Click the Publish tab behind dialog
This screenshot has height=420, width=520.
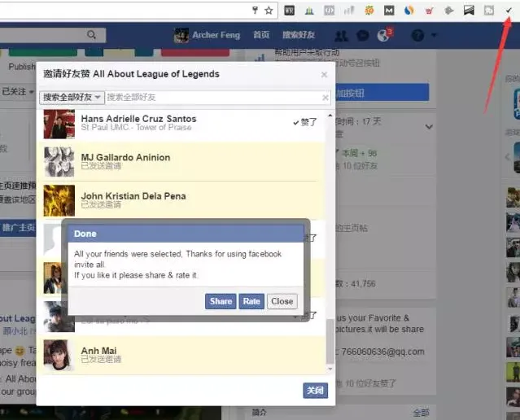(x=22, y=67)
